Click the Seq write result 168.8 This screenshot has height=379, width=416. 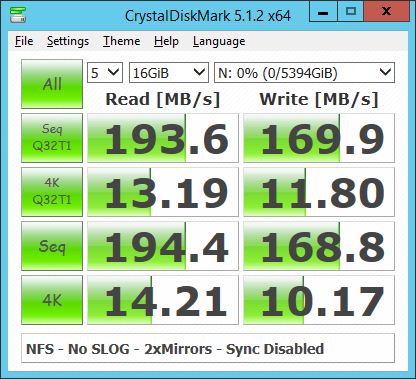click(x=319, y=246)
